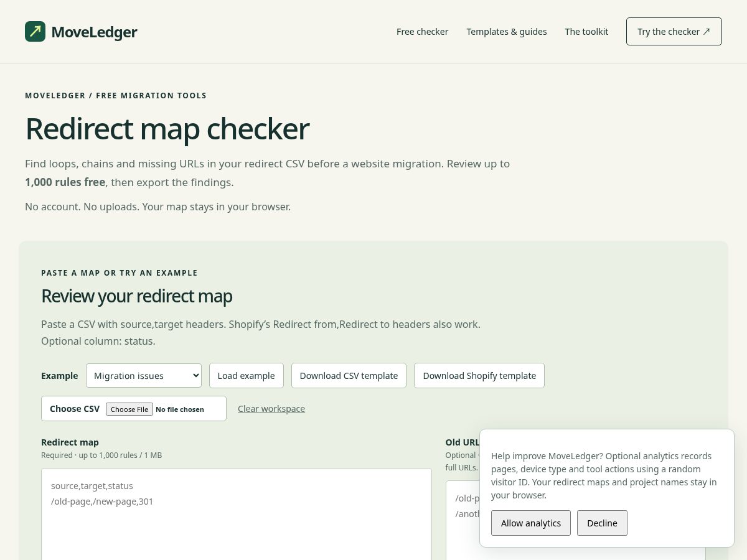Decline analytics in the consent popup
This screenshot has width=747, height=560.
(x=602, y=523)
